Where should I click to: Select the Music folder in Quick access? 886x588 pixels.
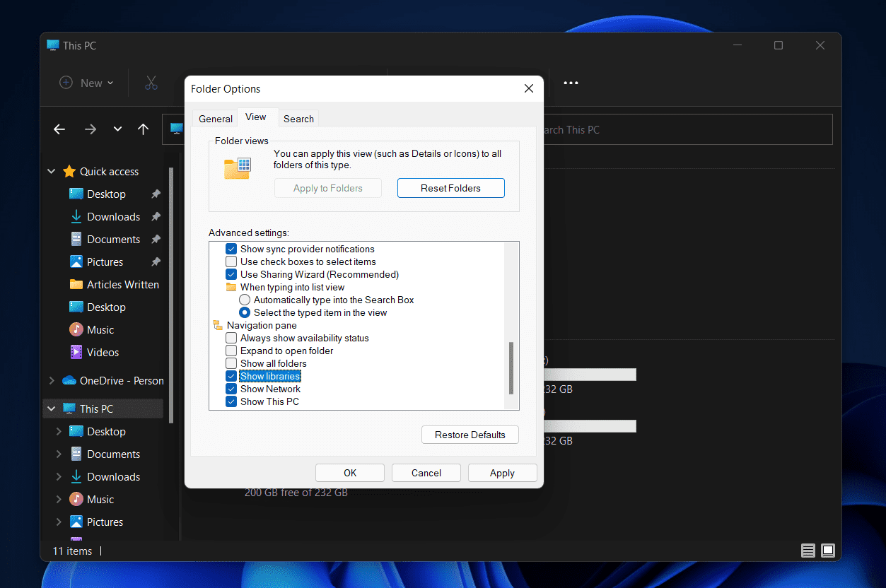tap(100, 330)
